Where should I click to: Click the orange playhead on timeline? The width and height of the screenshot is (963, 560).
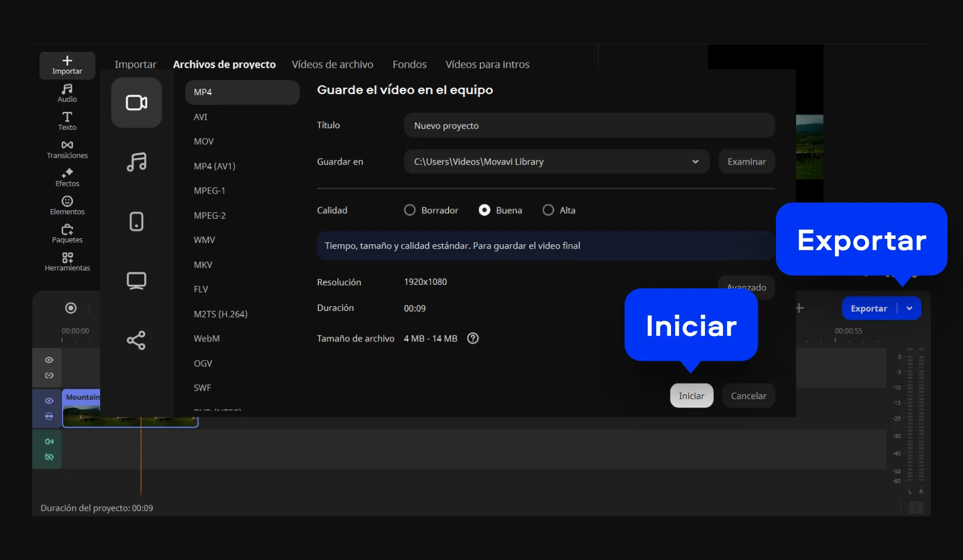[x=141, y=459]
